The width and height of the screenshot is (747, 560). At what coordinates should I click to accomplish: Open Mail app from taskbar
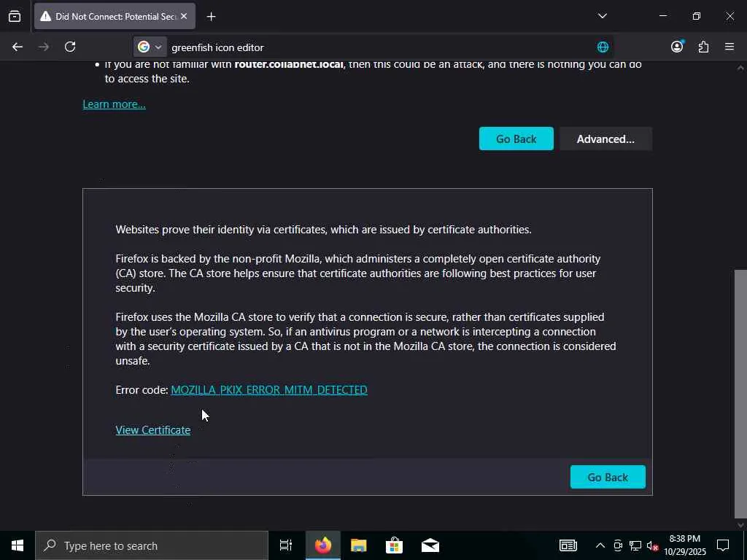click(430, 545)
